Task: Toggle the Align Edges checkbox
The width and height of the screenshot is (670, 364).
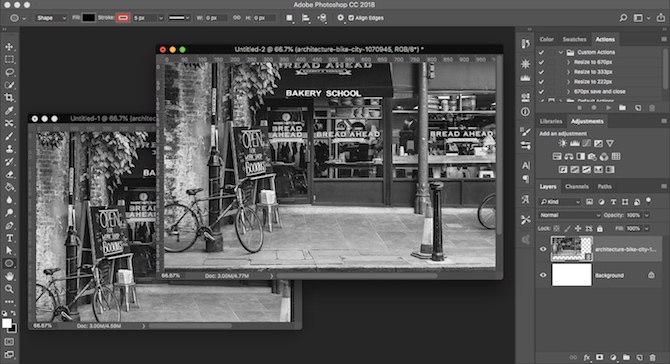Action: point(351,18)
